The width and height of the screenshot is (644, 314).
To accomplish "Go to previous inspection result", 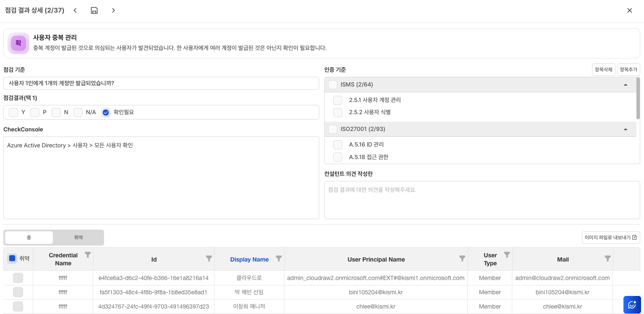I will 75,10.
